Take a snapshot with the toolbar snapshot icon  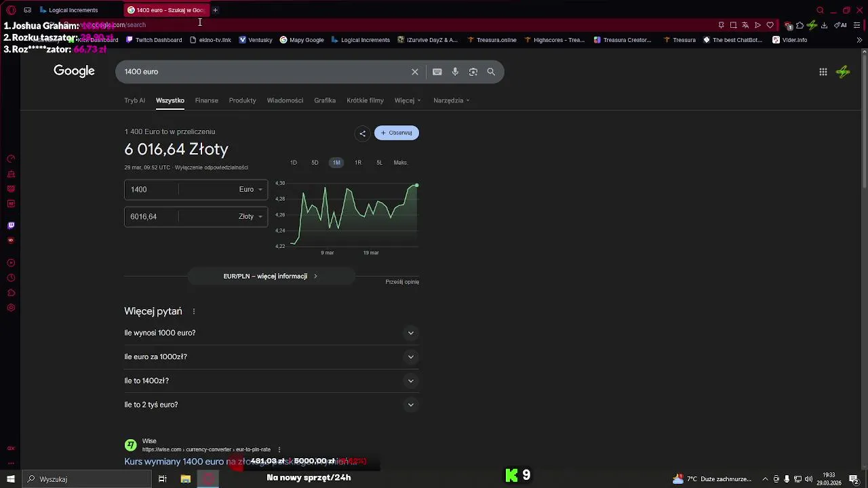click(733, 25)
